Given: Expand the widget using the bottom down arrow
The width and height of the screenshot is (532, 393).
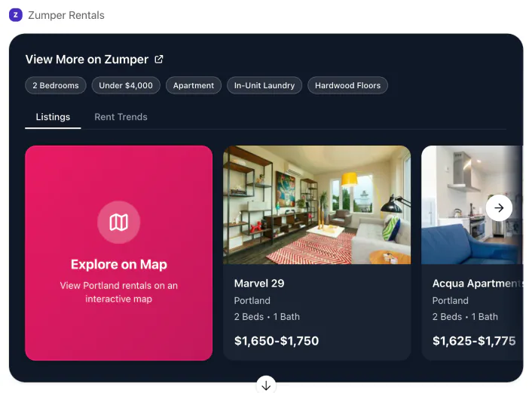Looking at the screenshot, I should point(265,385).
